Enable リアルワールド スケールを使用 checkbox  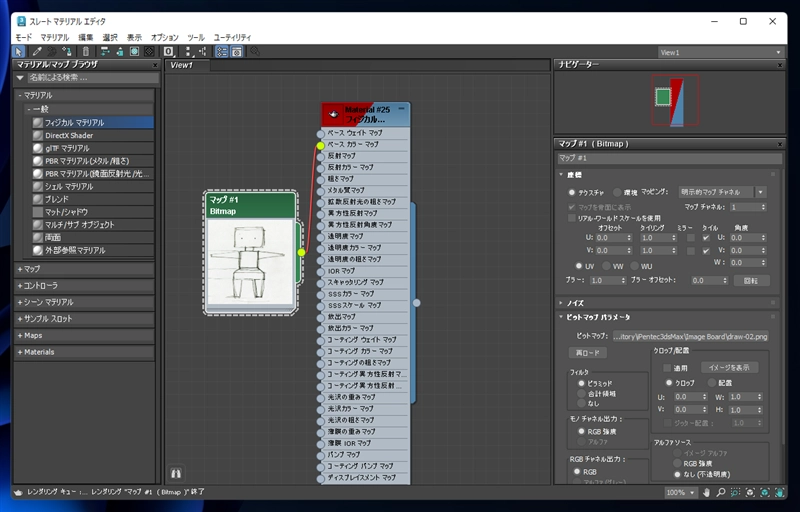[572, 218]
